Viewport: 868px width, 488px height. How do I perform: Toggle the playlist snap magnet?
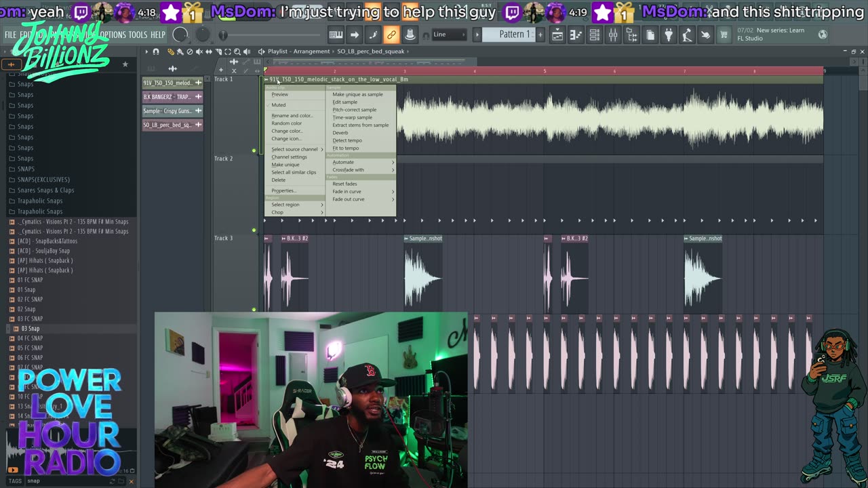click(x=156, y=52)
